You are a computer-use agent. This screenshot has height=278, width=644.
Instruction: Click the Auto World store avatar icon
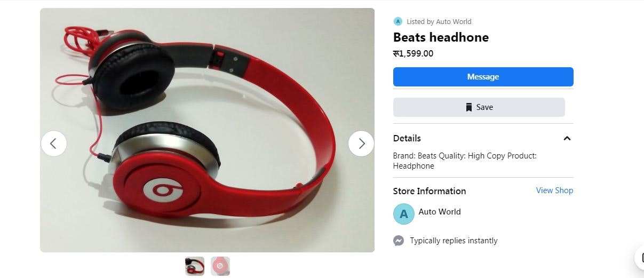404,213
